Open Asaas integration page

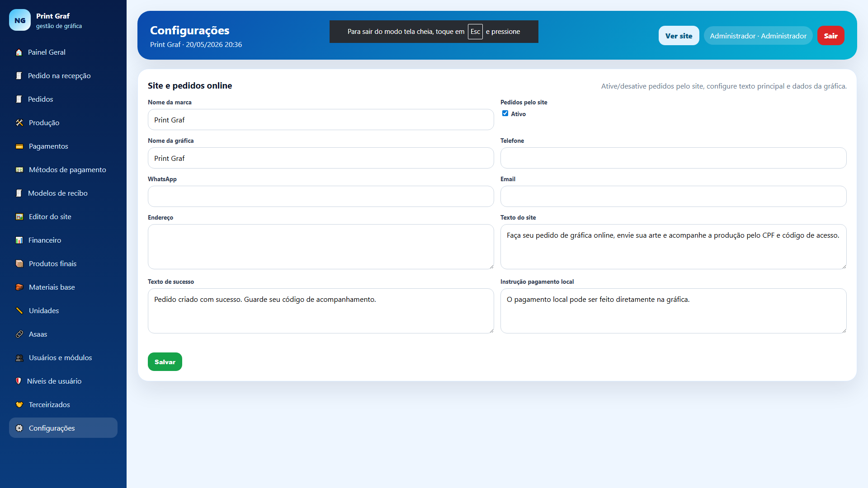[63, 334]
